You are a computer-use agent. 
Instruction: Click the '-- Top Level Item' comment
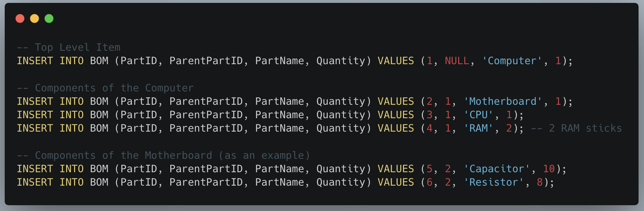click(x=69, y=47)
